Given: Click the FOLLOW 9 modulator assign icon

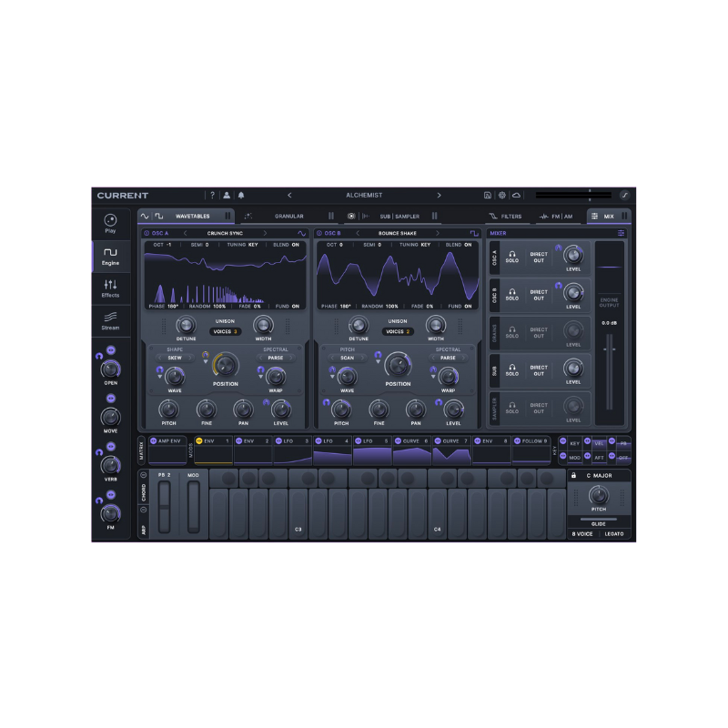Looking at the screenshot, I should (x=517, y=441).
